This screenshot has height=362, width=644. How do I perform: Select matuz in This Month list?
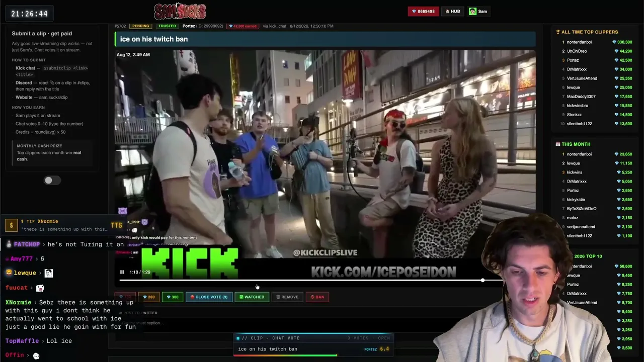tap(573, 218)
